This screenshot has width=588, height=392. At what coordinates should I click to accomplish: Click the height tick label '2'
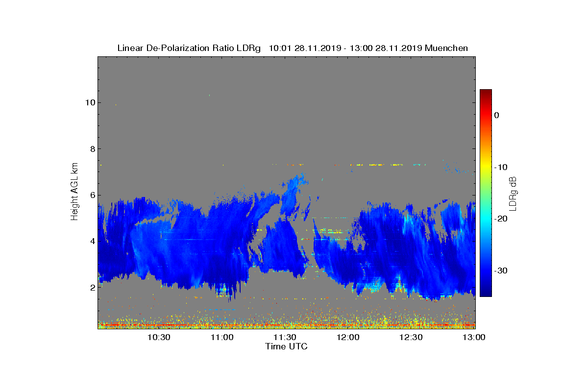point(92,288)
